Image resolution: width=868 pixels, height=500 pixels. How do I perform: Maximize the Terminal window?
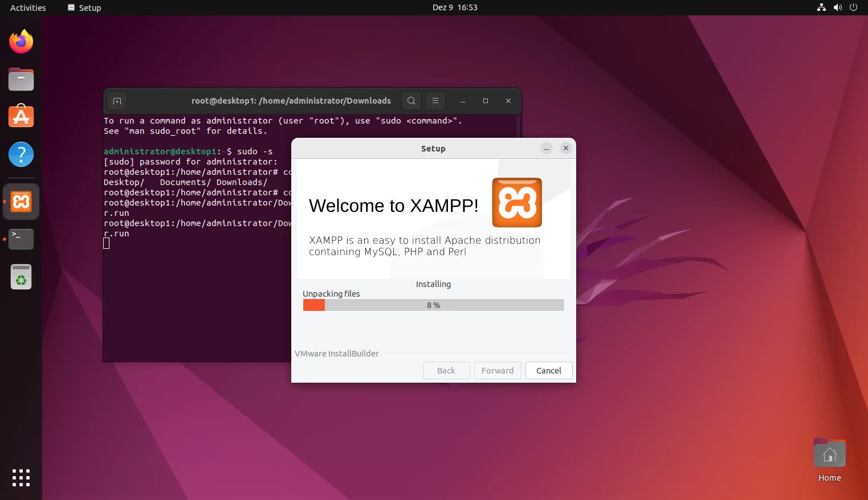click(486, 101)
